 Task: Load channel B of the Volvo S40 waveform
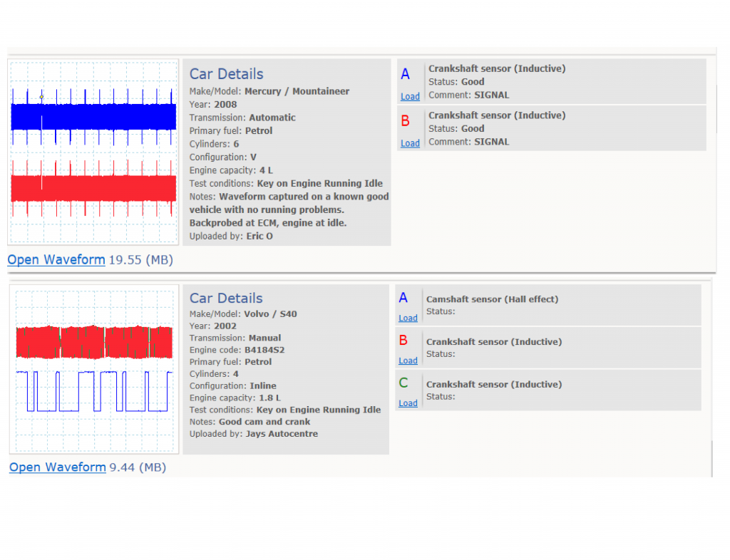coord(408,361)
